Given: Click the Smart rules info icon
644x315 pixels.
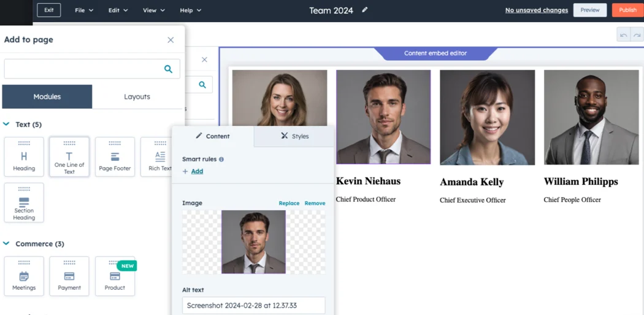Looking at the screenshot, I should coord(221,159).
